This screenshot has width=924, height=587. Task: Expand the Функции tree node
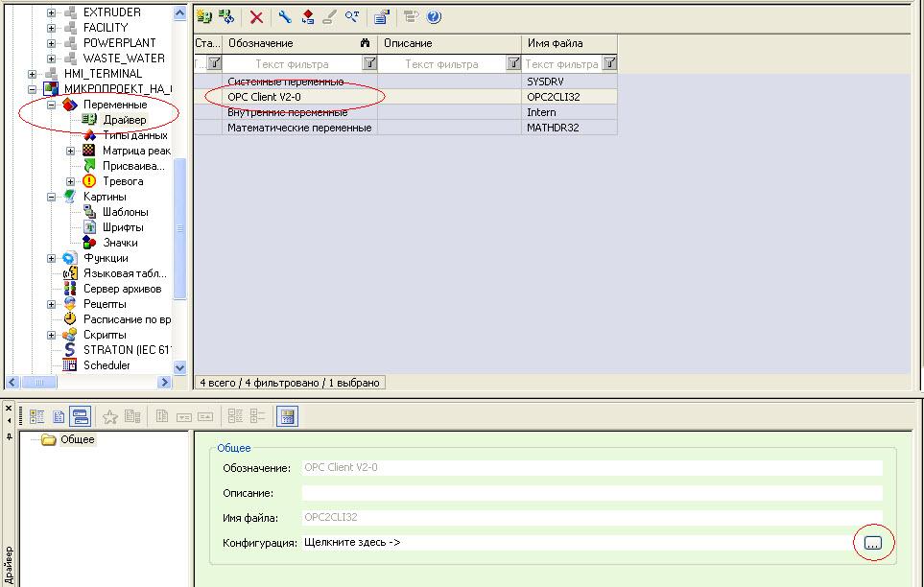[x=52, y=258]
